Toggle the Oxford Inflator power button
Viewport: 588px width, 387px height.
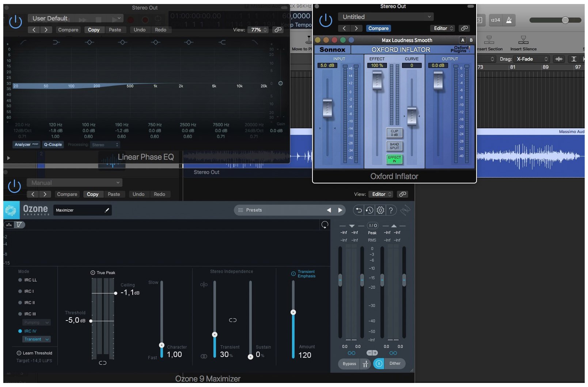325,20
